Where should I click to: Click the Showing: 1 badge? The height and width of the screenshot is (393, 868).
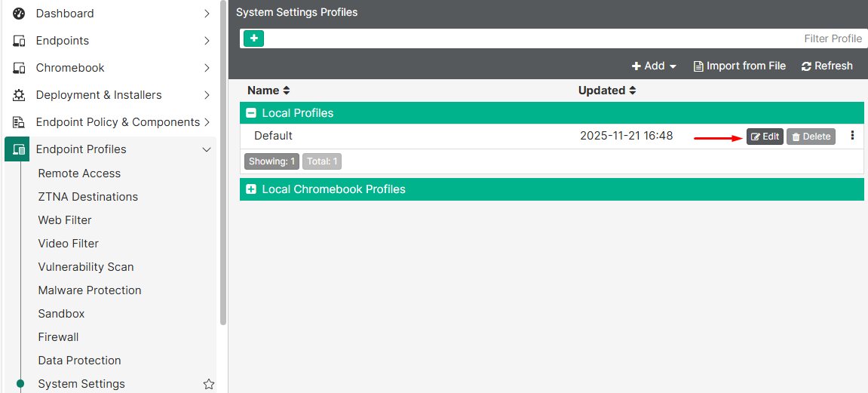(271, 161)
